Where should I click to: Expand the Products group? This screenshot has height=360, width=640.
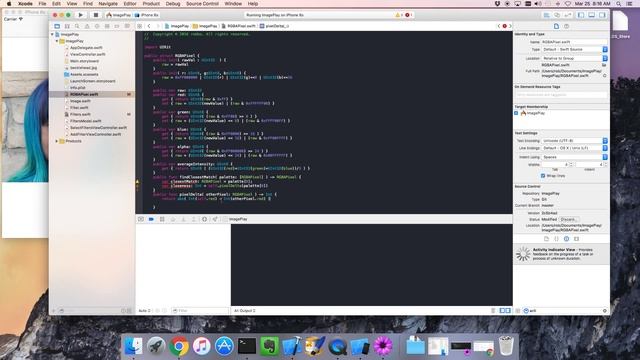57,141
